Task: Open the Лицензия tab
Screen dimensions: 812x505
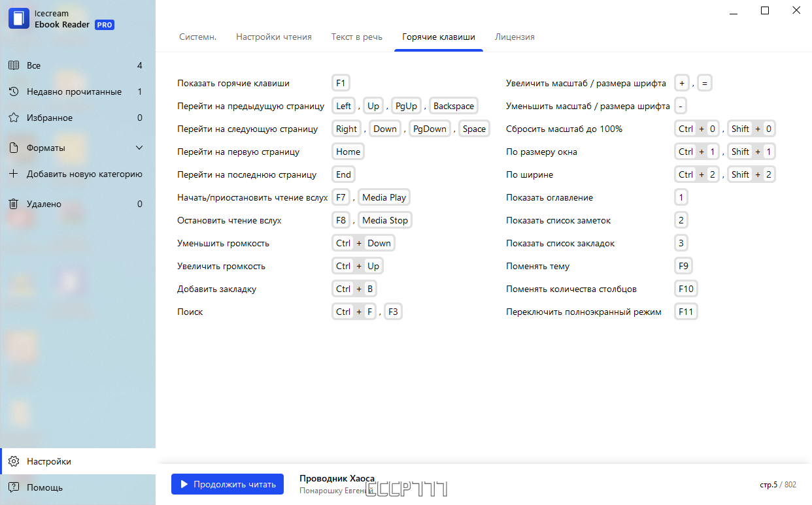Action: (515, 37)
